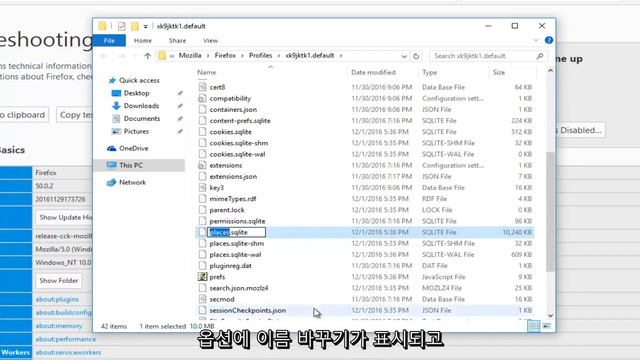Open the Customize Quick Access Toolbar dropdown
Viewport: 640px width, 360px height.
(x=145, y=27)
